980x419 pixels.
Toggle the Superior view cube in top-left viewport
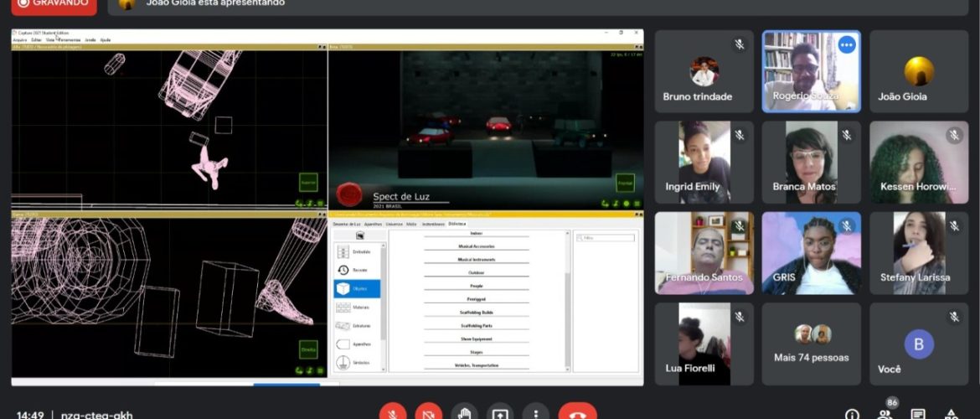308,184
